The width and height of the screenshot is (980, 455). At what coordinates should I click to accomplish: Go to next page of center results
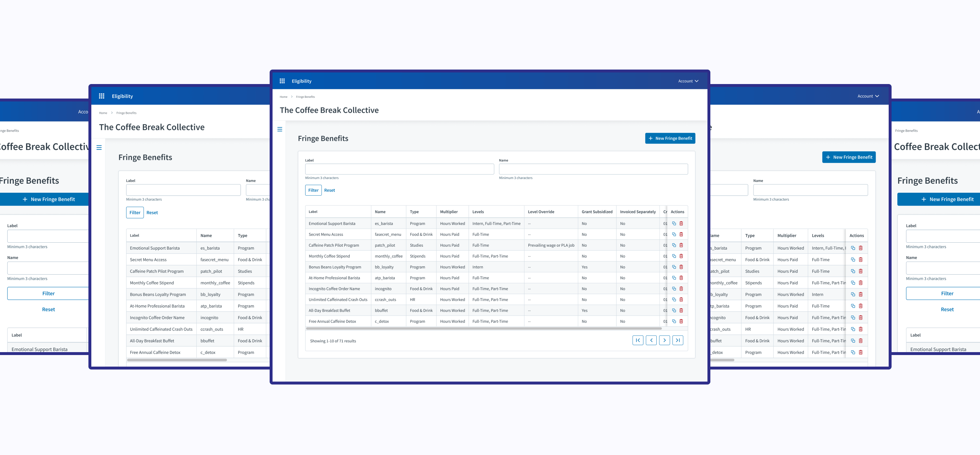(x=664, y=340)
